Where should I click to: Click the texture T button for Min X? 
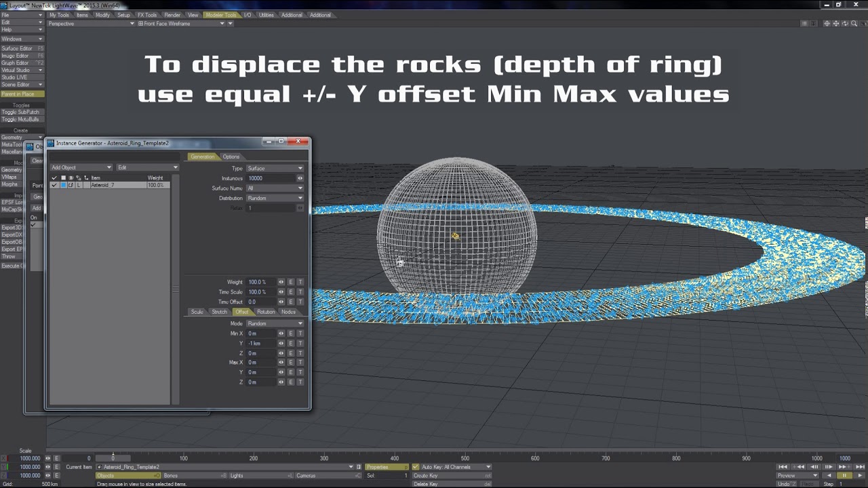[300, 333]
